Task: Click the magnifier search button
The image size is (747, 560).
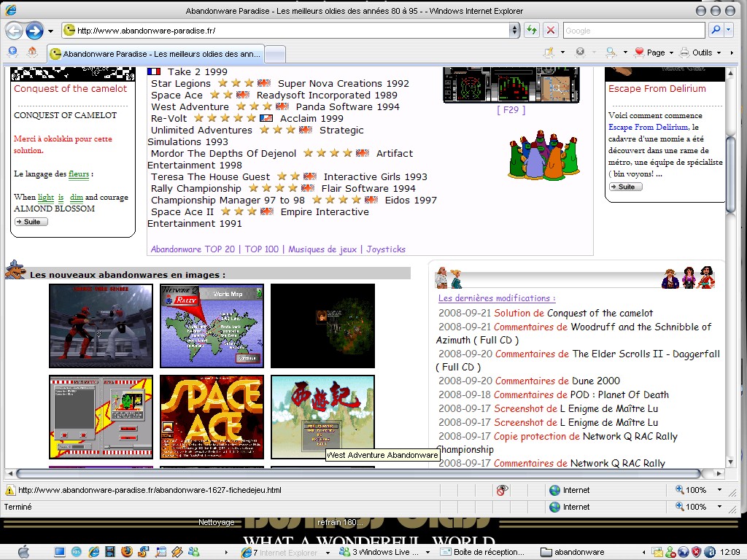Action: click(716, 31)
